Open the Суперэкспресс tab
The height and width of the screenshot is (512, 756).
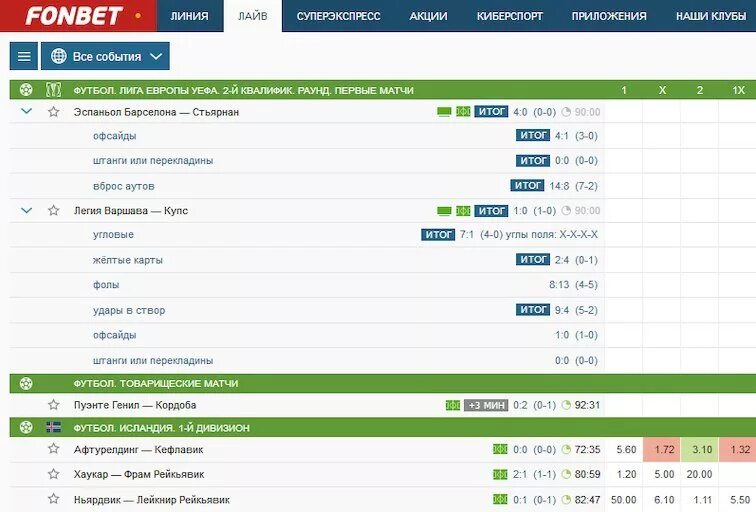click(x=338, y=16)
